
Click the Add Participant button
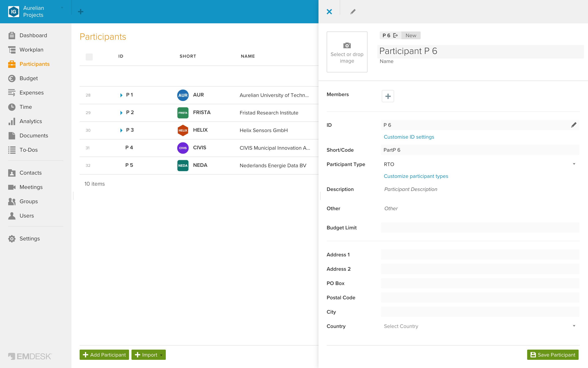point(104,355)
